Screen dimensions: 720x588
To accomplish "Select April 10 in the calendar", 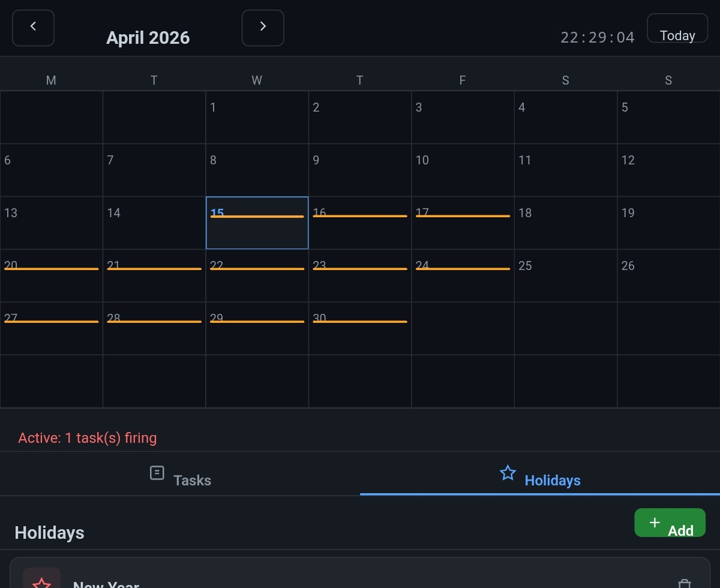I will click(x=463, y=170).
